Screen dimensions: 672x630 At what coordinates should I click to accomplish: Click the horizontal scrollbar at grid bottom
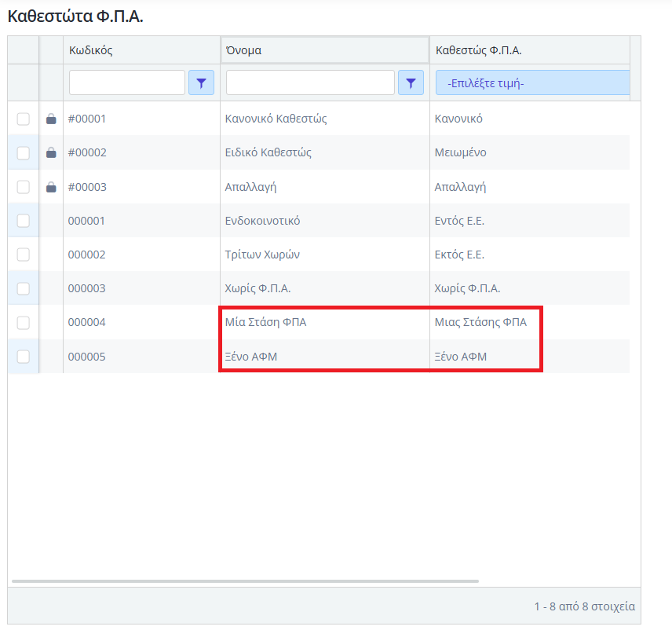[245, 581]
